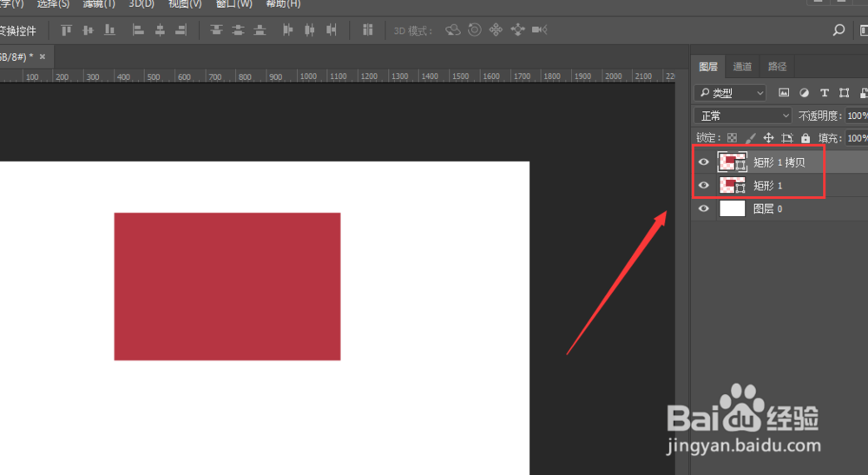The image size is (868, 475).
Task: Click the distribute right edges icon
Action: pos(331,30)
